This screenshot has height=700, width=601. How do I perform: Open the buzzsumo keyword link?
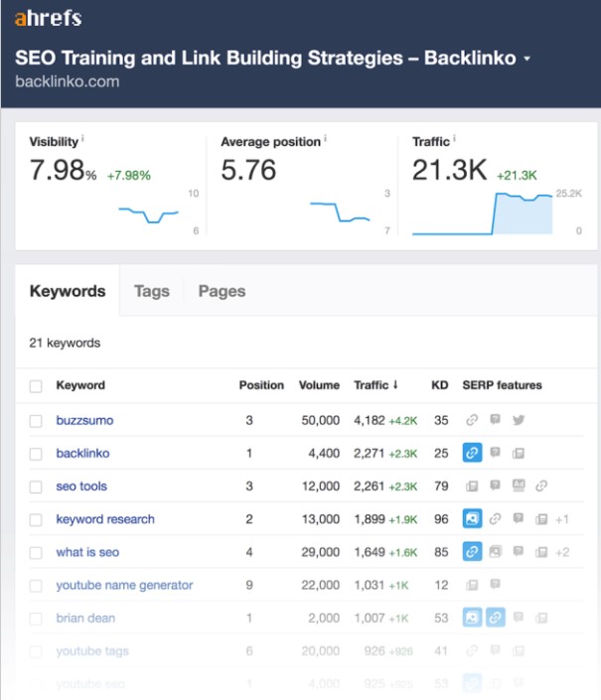[84, 421]
